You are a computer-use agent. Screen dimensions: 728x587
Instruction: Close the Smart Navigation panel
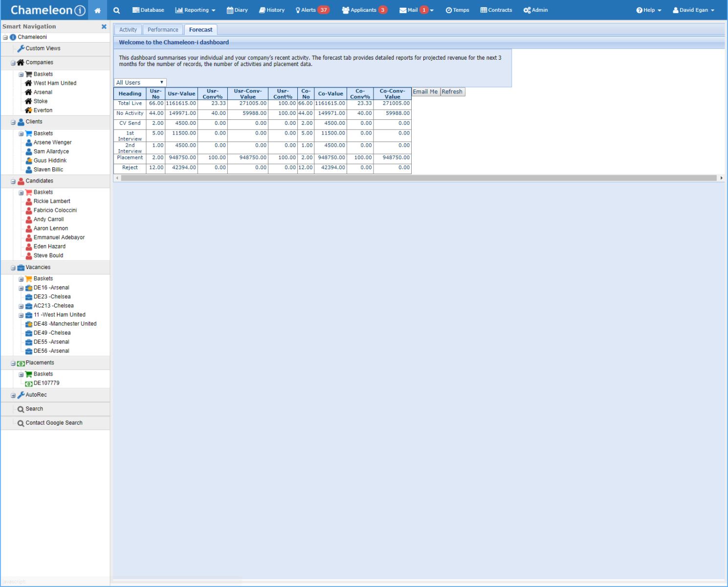(104, 27)
